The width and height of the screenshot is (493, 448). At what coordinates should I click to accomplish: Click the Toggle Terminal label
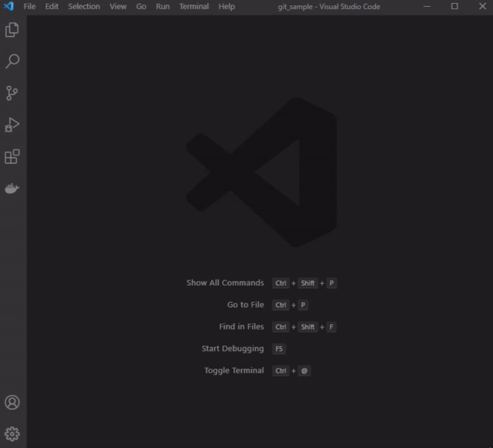coord(234,371)
